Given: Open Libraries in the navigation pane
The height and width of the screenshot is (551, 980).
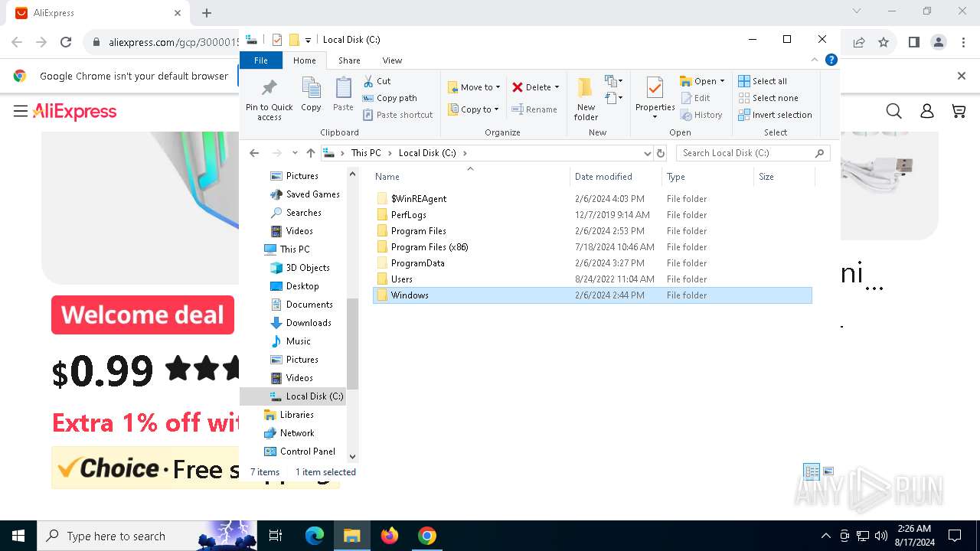Looking at the screenshot, I should pos(289,415).
